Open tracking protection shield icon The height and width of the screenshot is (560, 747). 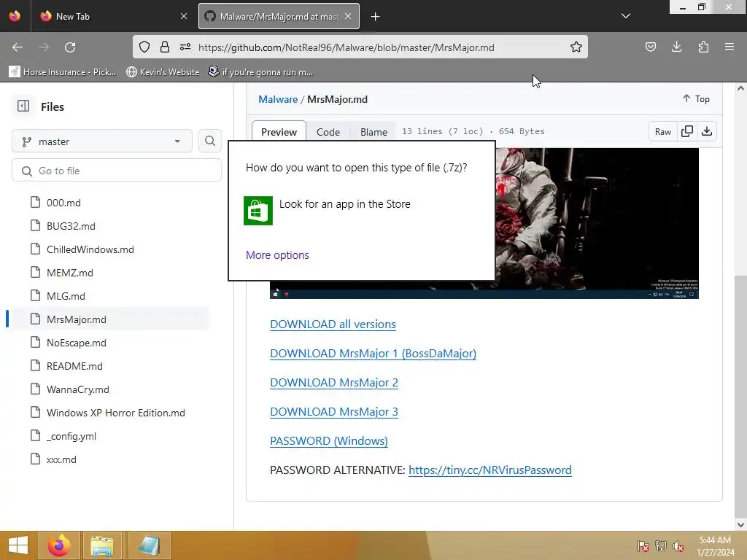[x=144, y=47]
